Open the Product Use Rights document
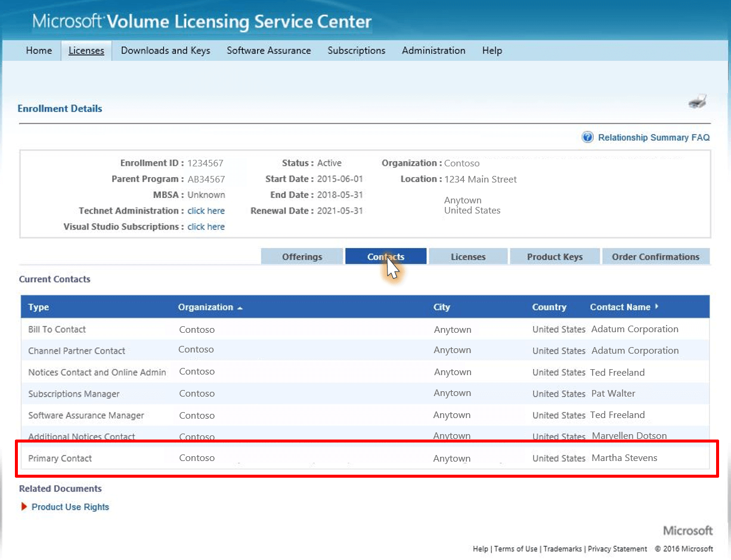This screenshot has height=560, width=731. 70,507
